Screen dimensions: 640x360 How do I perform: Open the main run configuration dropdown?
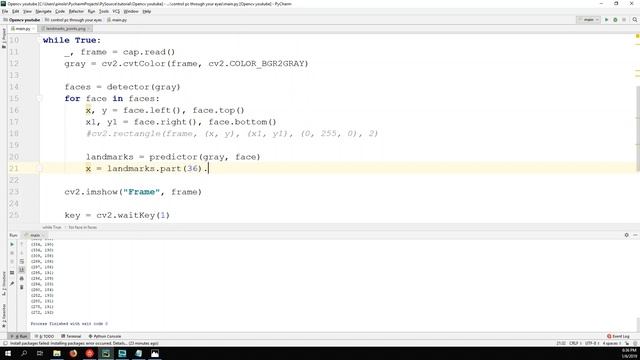(x=588, y=20)
